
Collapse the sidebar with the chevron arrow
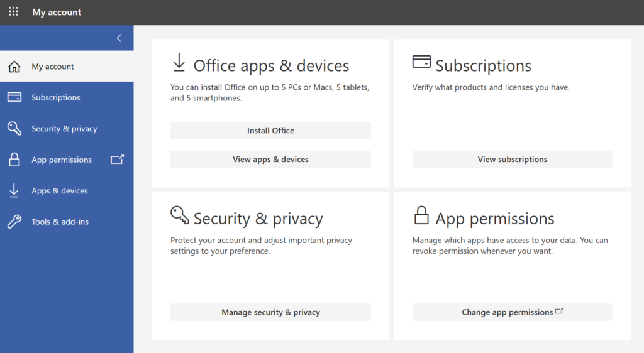coord(119,38)
